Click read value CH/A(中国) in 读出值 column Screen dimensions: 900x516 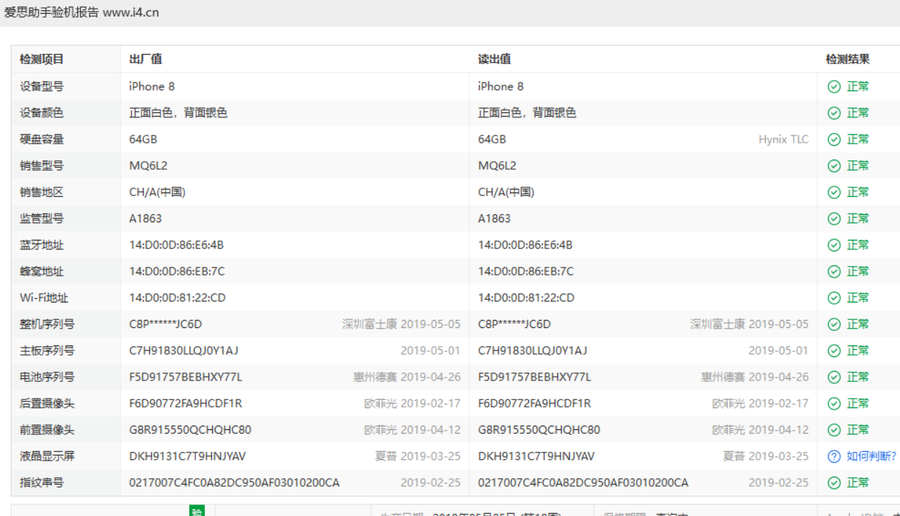pyautogui.click(x=506, y=192)
